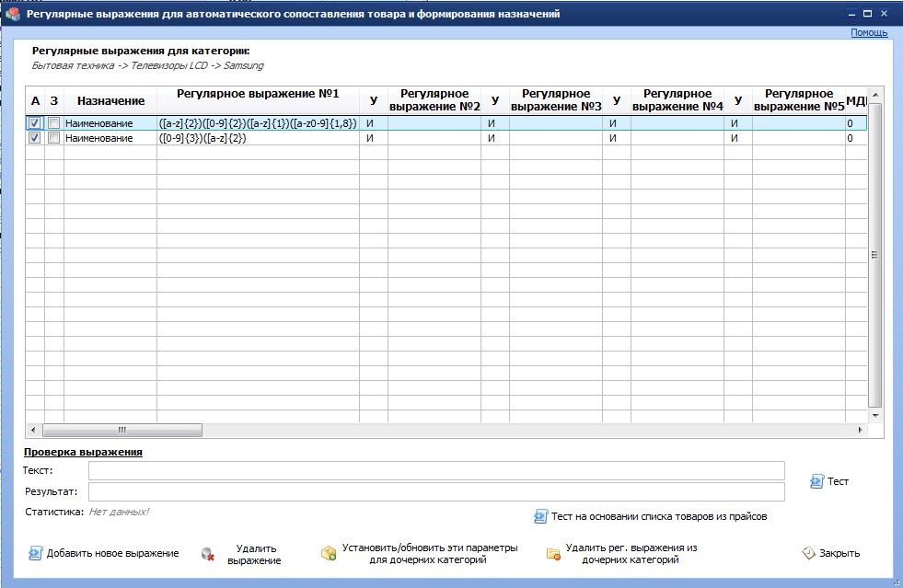Click the Регулярное выражение №4 column header
Viewport: 903px width, 588px height.
click(677, 101)
